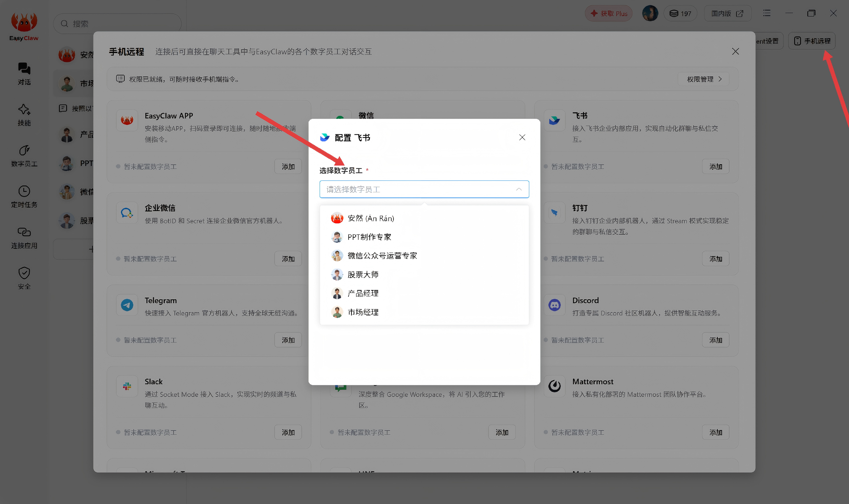
Task: Pick 市场经理 from dropdown options
Action: click(424, 312)
